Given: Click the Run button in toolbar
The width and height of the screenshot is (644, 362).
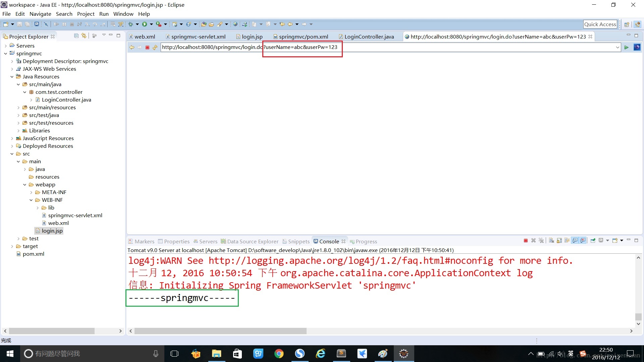Looking at the screenshot, I should [144, 24].
